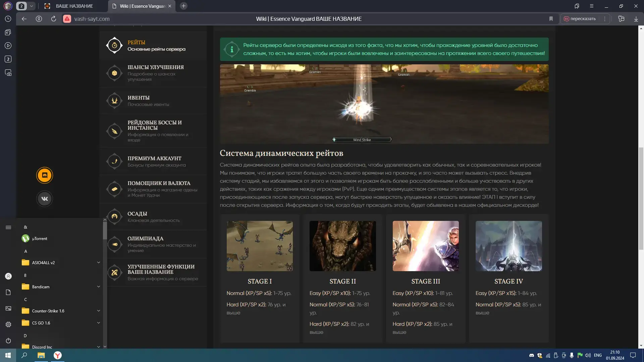Open the Start menu user account icon
This screenshot has height=362, width=644.
(x=8, y=276)
